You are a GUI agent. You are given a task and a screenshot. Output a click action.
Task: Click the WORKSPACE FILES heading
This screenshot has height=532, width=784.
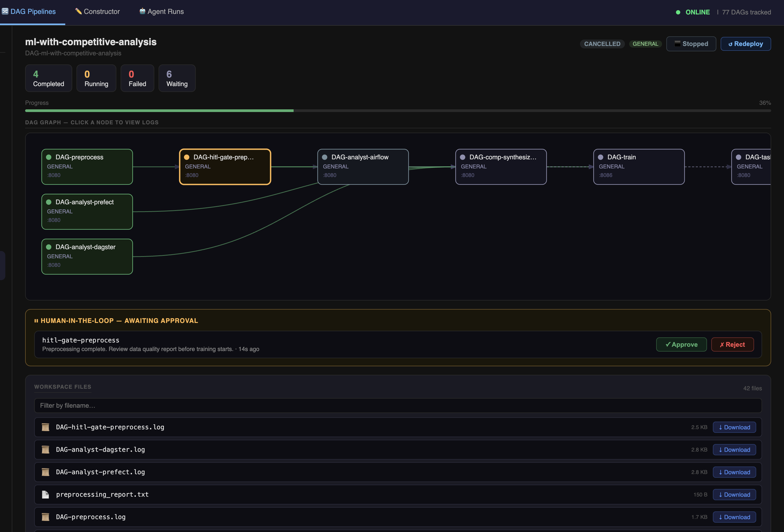63,387
